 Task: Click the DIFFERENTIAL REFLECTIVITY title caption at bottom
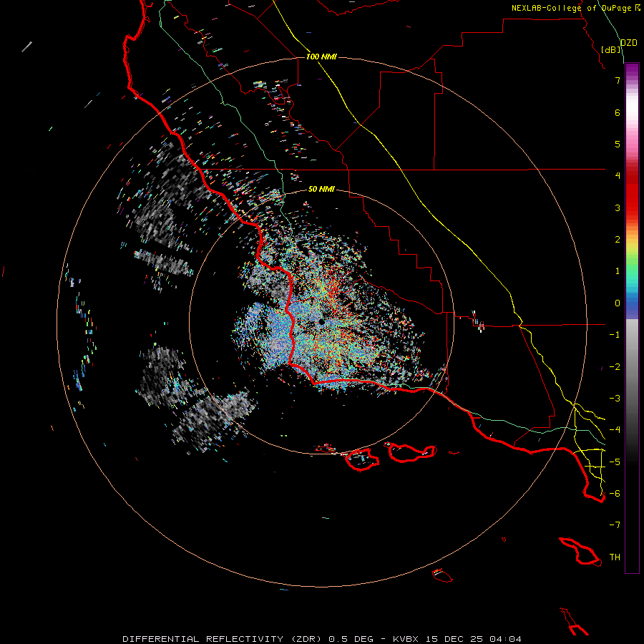pos(321,639)
